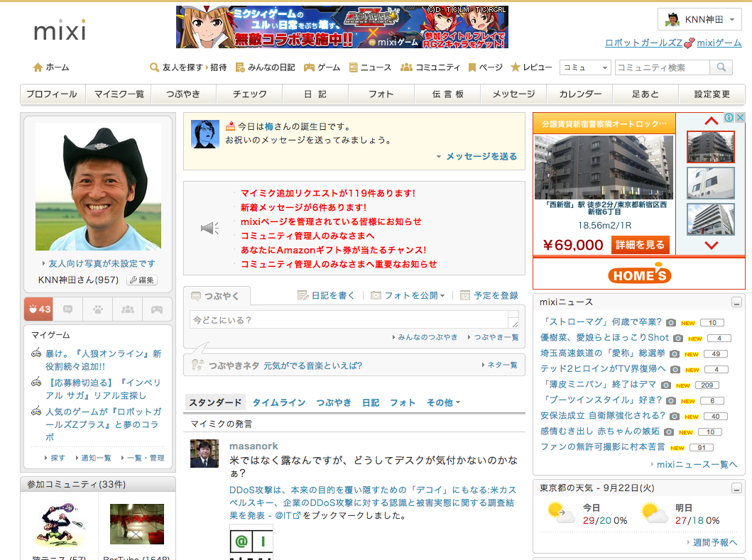
Task: Open the マイミク一覧 tab
Action: point(119,94)
